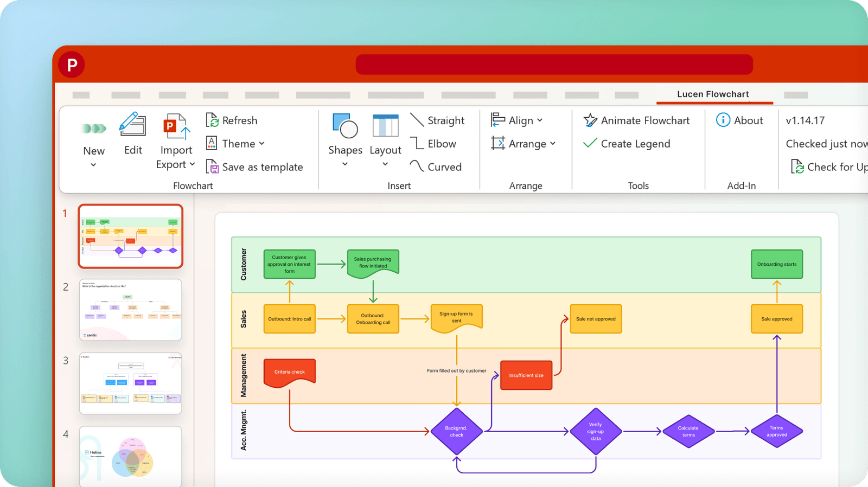868x487 pixels.
Task: Click the Create Legend checkmark icon
Action: click(590, 143)
